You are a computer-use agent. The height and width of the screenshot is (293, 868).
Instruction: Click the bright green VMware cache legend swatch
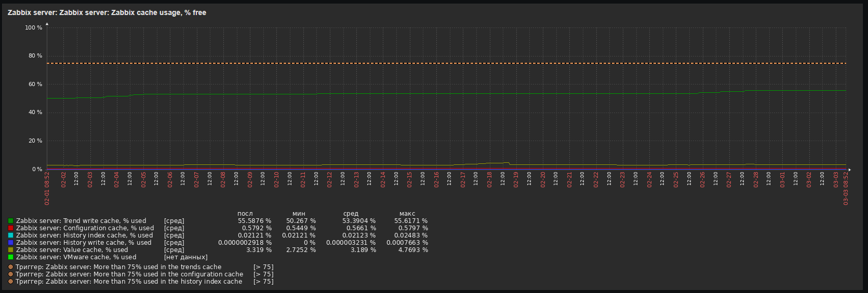point(10,257)
